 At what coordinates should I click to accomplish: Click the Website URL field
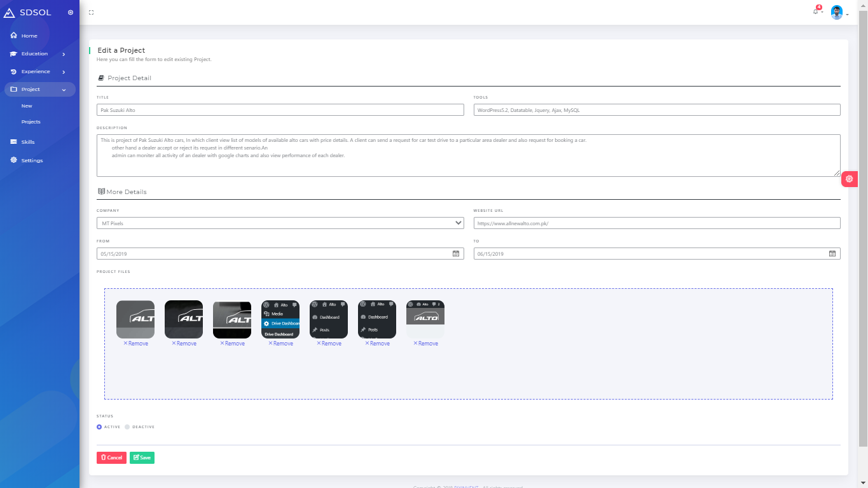pos(657,223)
